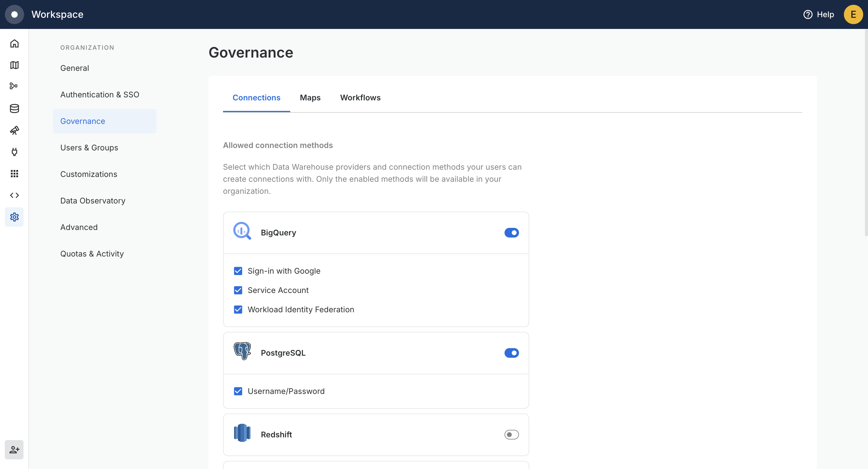Viewport: 868px width, 469px height.
Task: Disable the BigQuery connection toggle
Action: (511, 233)
